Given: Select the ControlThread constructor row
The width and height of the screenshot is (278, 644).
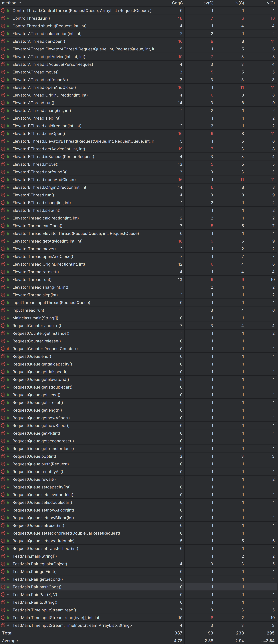Looking at the screenshot, I should click(x=139, y=10).
